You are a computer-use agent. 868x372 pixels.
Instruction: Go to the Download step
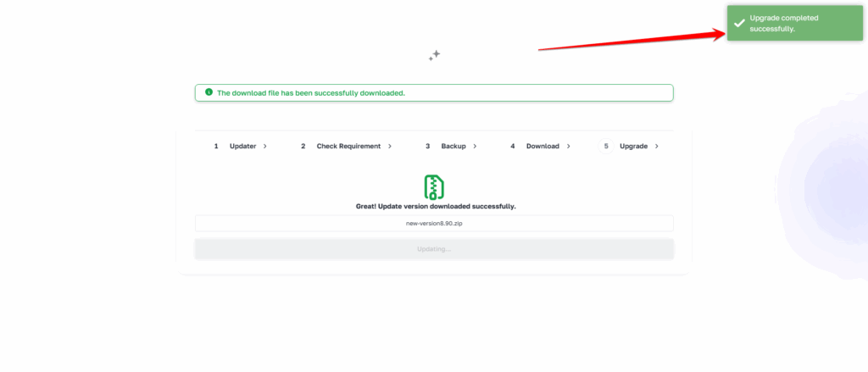tap(542, 146)
